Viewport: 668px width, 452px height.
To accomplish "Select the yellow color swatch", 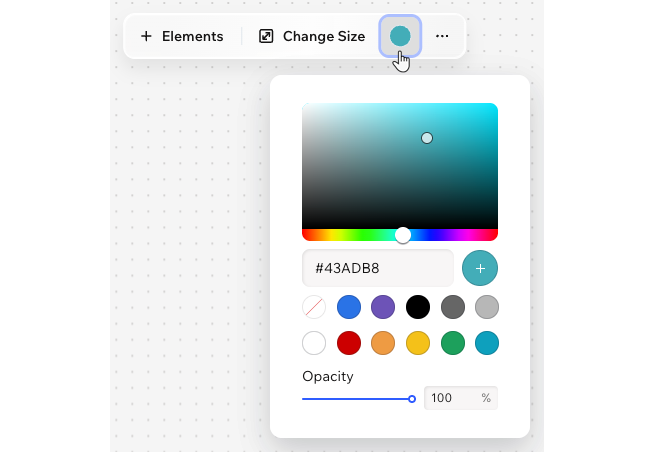I will (418, 343).
